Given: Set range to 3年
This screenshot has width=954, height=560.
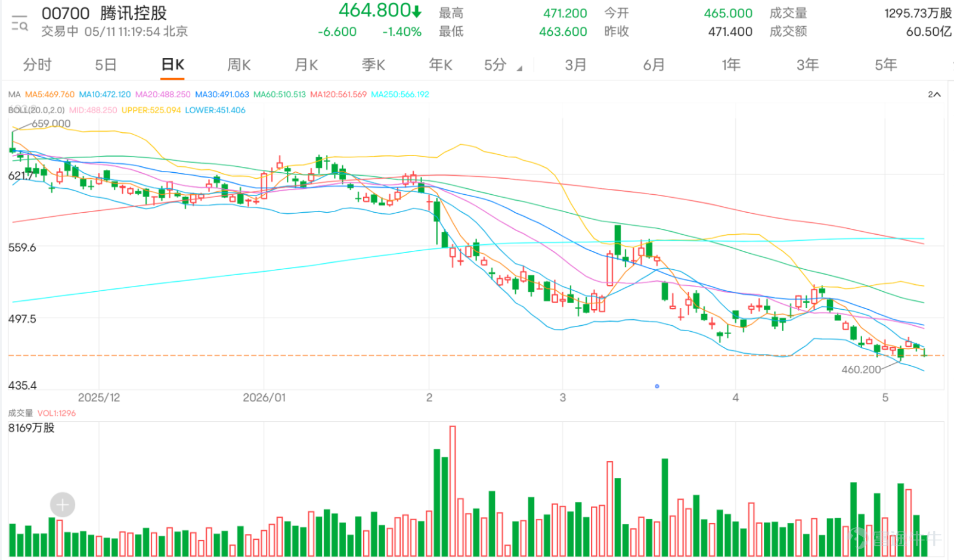Looking at the screenshot, I should click(x=808, y=64).
